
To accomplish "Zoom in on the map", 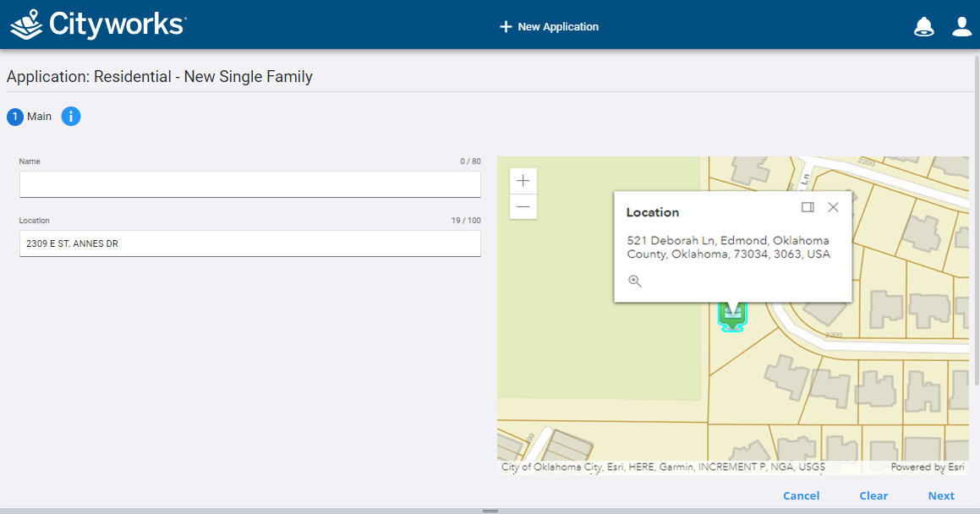I will click(x=523, y=181).
